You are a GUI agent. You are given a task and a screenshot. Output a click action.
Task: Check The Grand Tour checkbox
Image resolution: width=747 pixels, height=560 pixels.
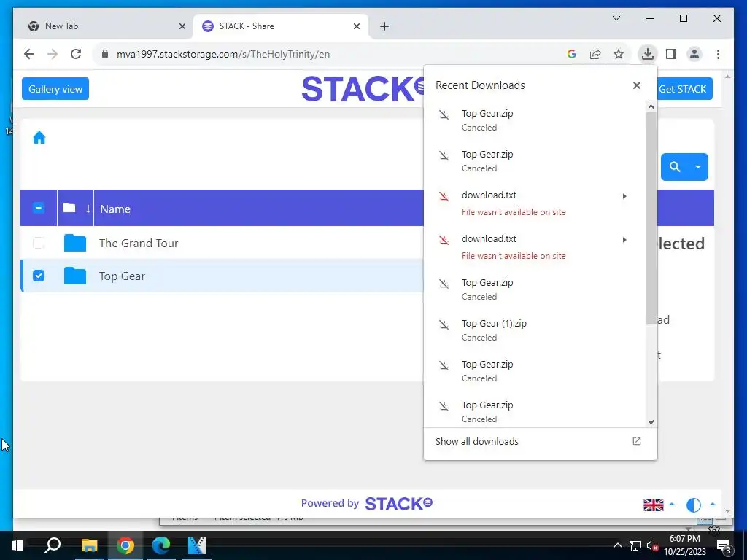[x=39, y=243]
